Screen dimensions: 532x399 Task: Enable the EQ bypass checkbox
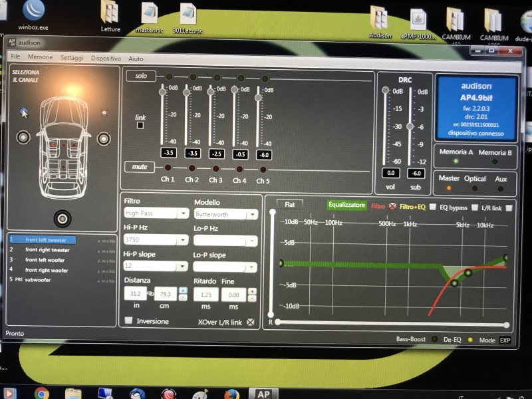(x=474, y=207)
